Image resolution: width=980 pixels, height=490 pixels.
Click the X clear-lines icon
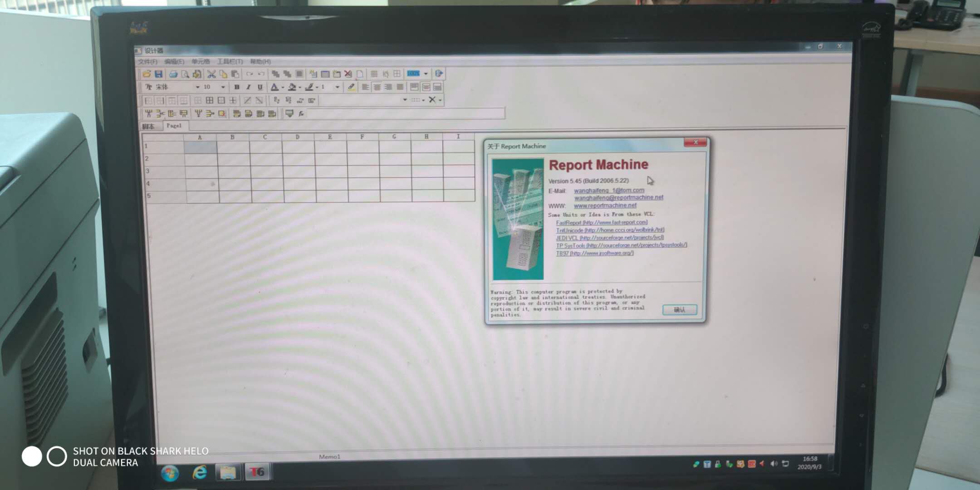(x=432, y=100)
